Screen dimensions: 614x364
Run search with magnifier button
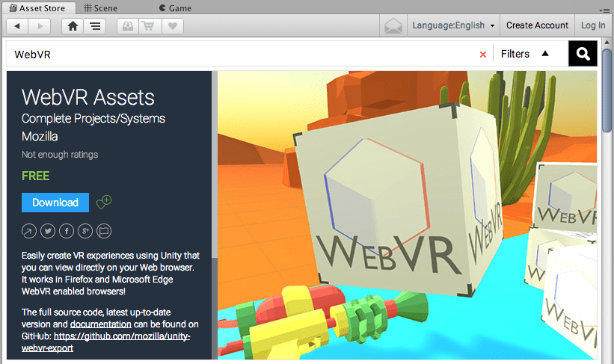pyautogui.click(x=583, y=54)
